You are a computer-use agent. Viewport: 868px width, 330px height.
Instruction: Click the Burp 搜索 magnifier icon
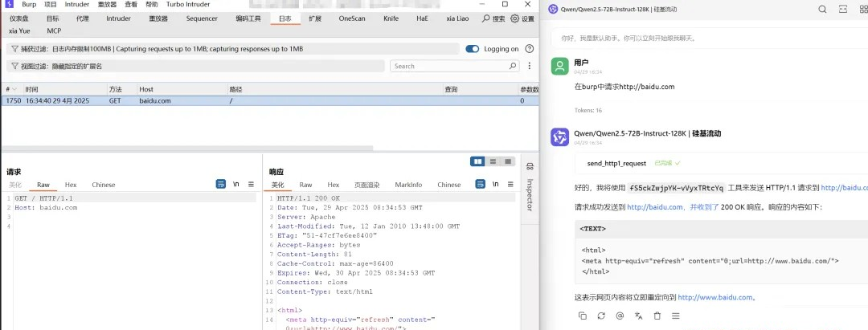(486, 18)
